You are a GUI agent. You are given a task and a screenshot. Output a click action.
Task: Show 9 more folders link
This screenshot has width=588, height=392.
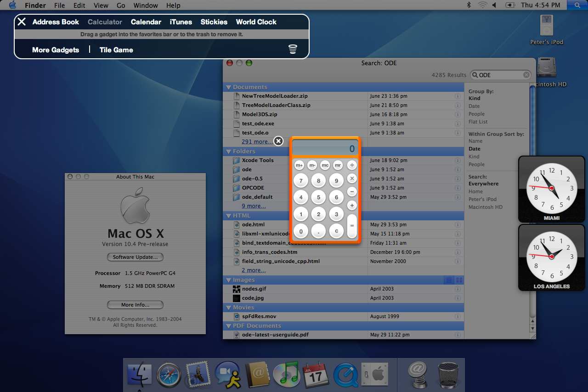click(254, 206)
